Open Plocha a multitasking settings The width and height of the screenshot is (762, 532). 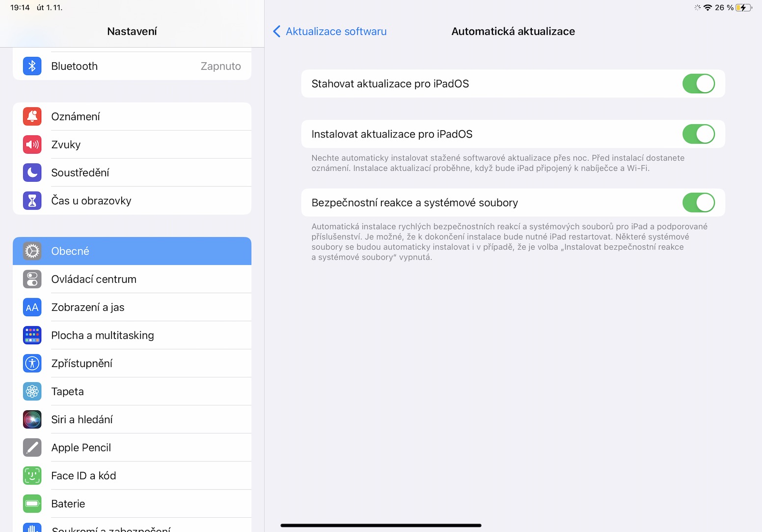[x=132, y=335]
